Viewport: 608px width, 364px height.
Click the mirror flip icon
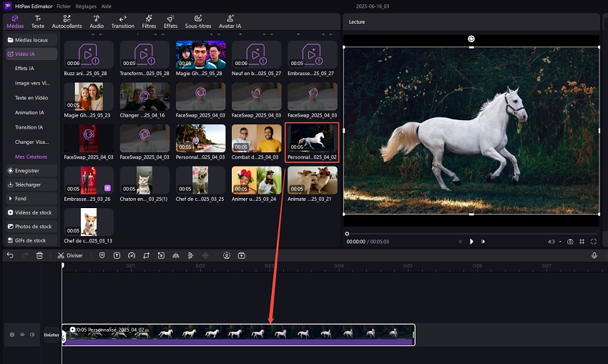(176, 255)
